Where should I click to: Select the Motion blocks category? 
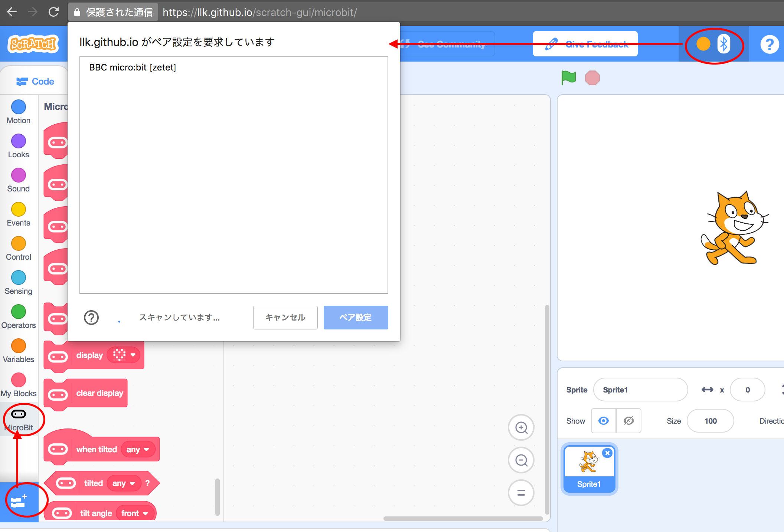click(18, 111)
